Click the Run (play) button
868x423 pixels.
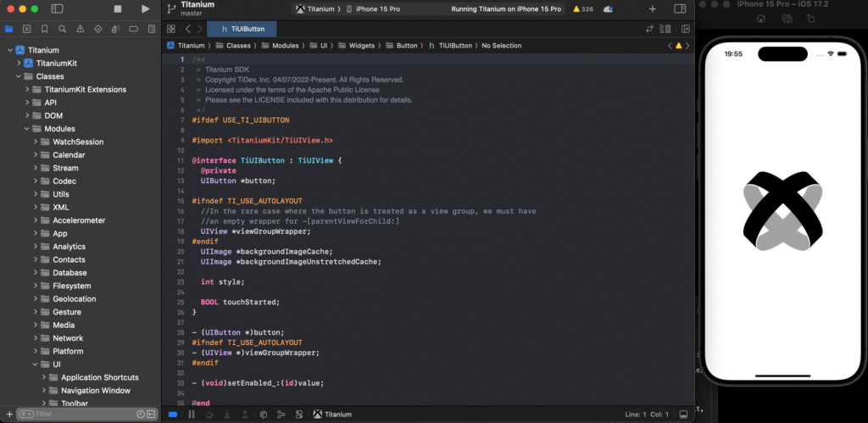(x=146, y=8)
